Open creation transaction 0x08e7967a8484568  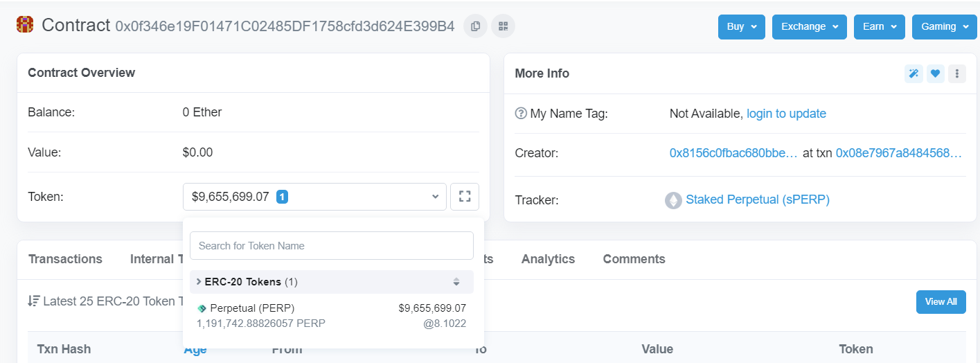(899, 153)
